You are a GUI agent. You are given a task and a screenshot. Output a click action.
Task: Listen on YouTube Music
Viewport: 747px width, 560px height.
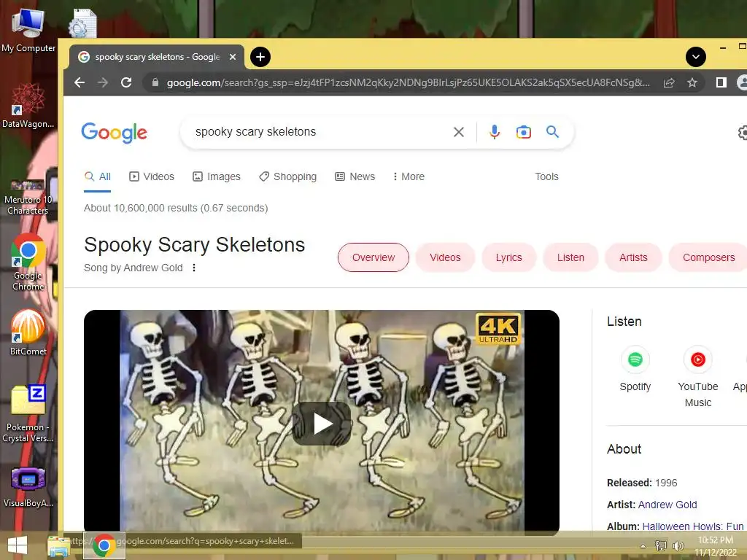tap(698, 376)
